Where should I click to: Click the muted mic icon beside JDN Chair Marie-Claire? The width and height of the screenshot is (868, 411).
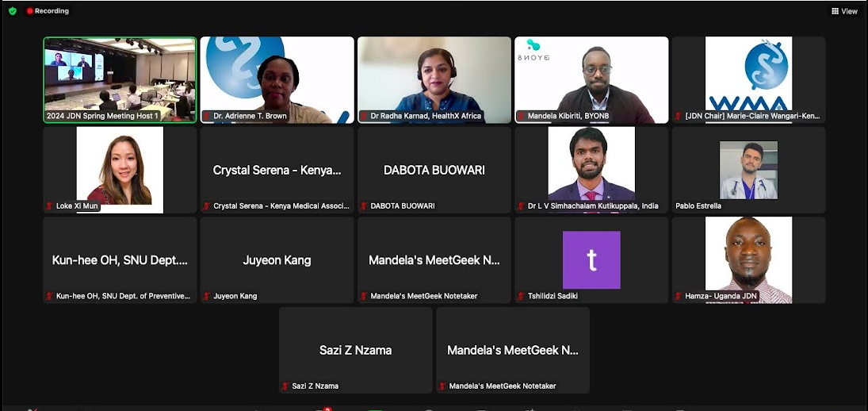pos(678,117)
